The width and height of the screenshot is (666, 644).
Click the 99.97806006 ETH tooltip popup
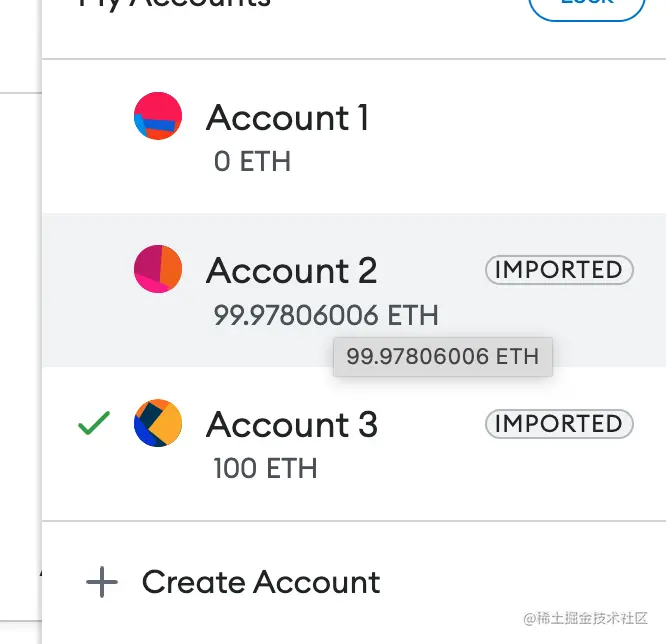point(442,356)
